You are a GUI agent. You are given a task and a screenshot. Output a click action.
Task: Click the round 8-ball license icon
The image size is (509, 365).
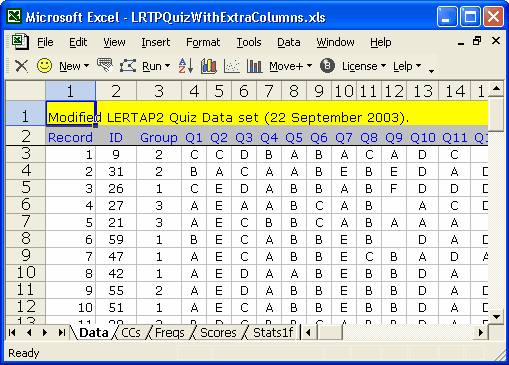tap(327, 66)
